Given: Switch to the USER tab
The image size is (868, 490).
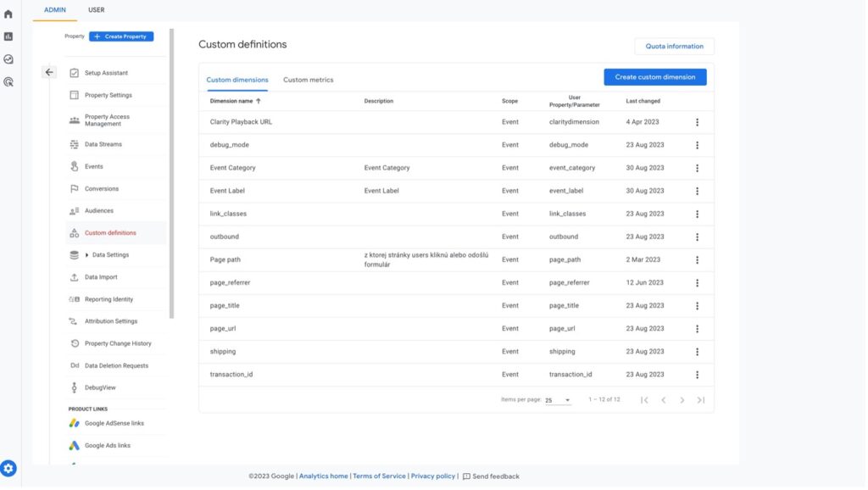Looking at the screenshot, I should click(97, 10).
